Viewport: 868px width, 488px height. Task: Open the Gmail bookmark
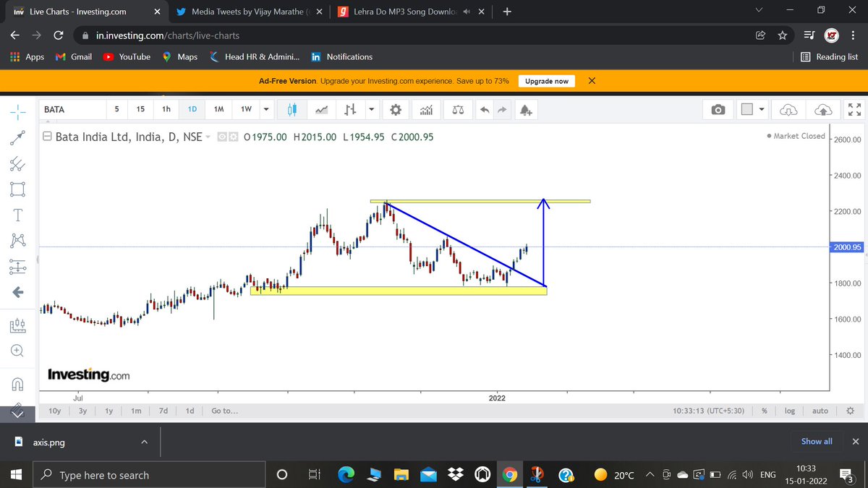pyautogui.click(x=74, y=56)
